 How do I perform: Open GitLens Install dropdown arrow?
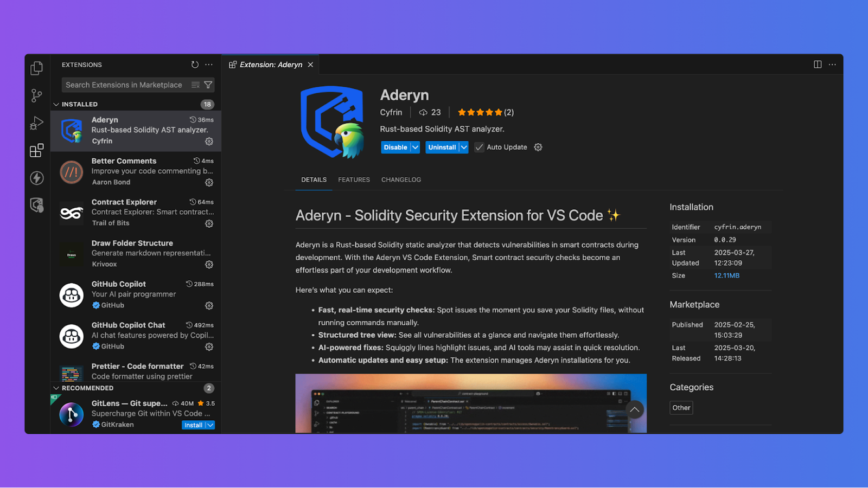click(x=210, y=425)
